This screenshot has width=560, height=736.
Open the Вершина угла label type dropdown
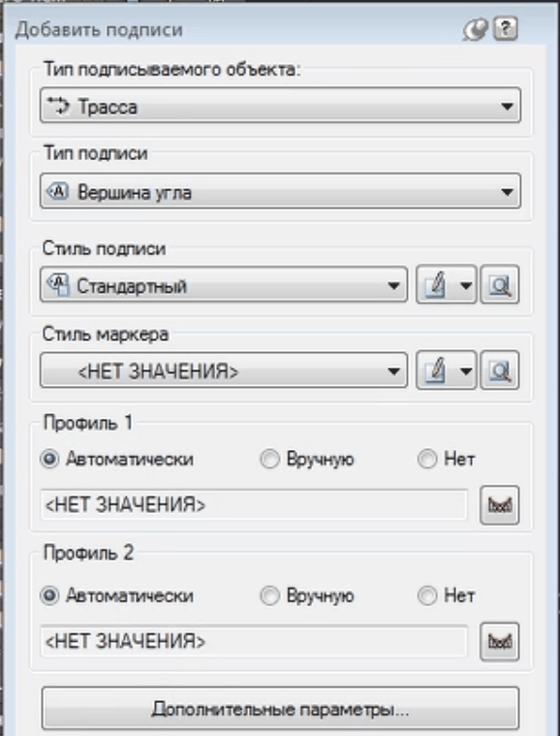coord(280,191)
